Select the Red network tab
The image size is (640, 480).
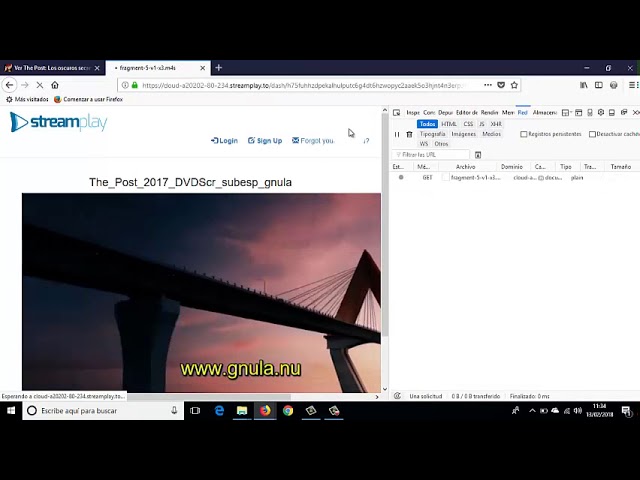(523, 113)
